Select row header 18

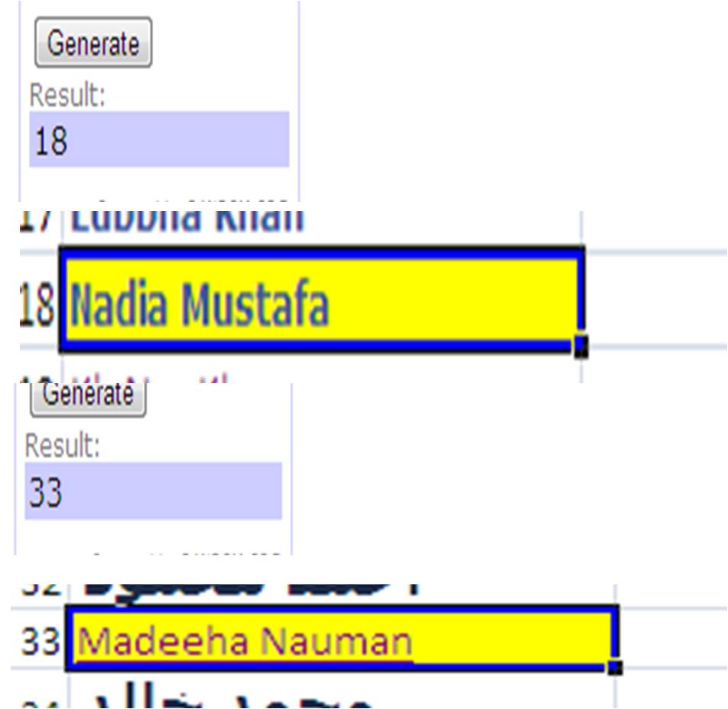38,304
